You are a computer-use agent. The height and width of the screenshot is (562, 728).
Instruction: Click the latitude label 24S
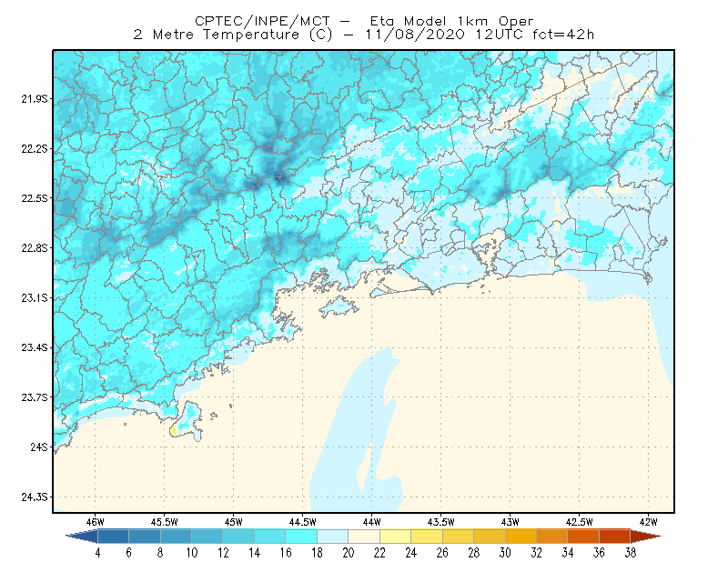click(x=39, y=447)
